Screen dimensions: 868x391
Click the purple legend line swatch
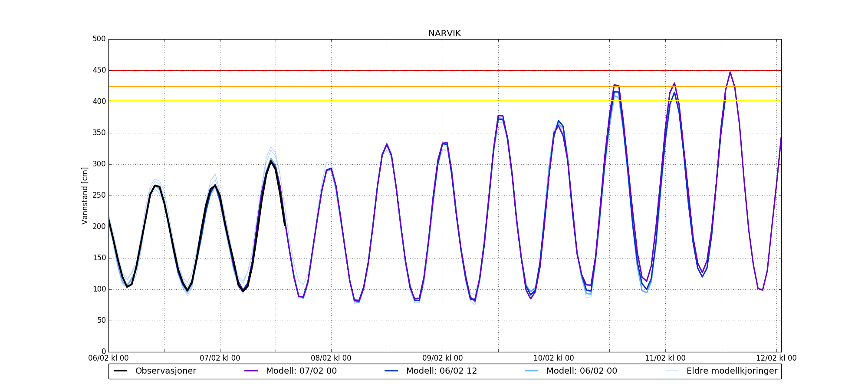(251, 371)
